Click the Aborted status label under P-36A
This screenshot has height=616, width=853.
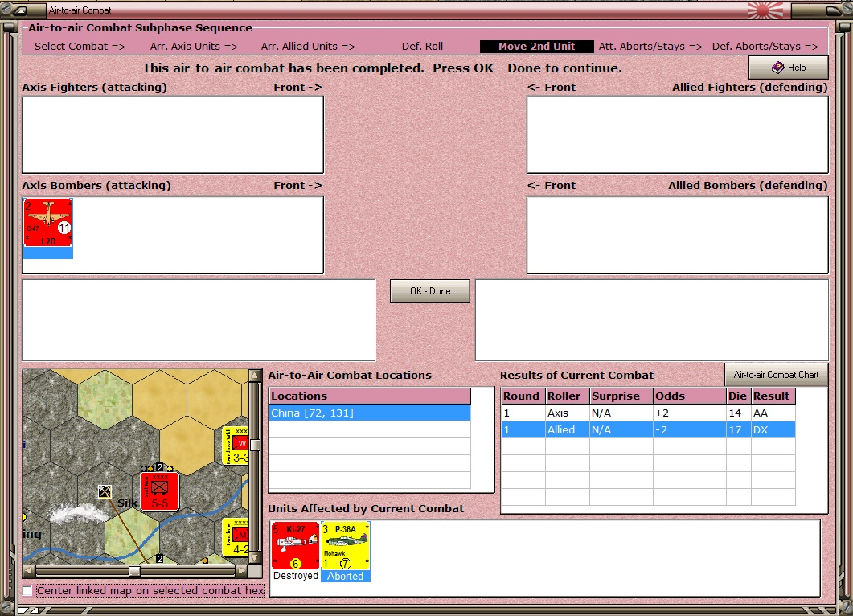tap(346, 576)
